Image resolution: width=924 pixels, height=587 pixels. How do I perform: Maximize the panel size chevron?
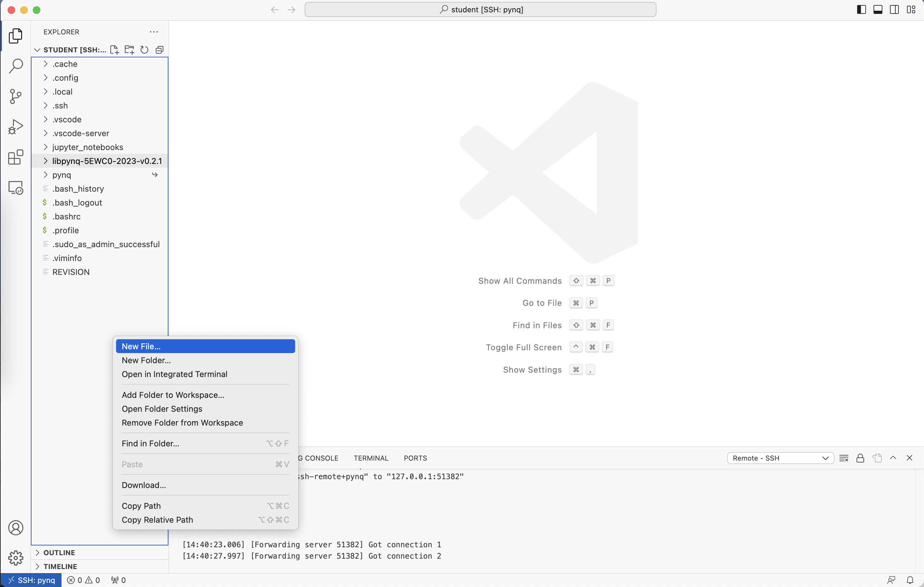(x=893, y=458)
